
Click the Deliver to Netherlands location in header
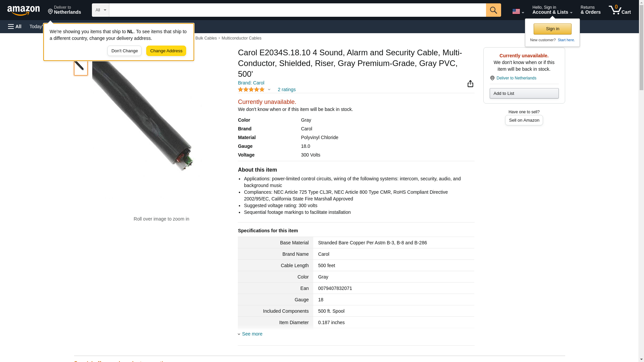click(x=64, y=10)
